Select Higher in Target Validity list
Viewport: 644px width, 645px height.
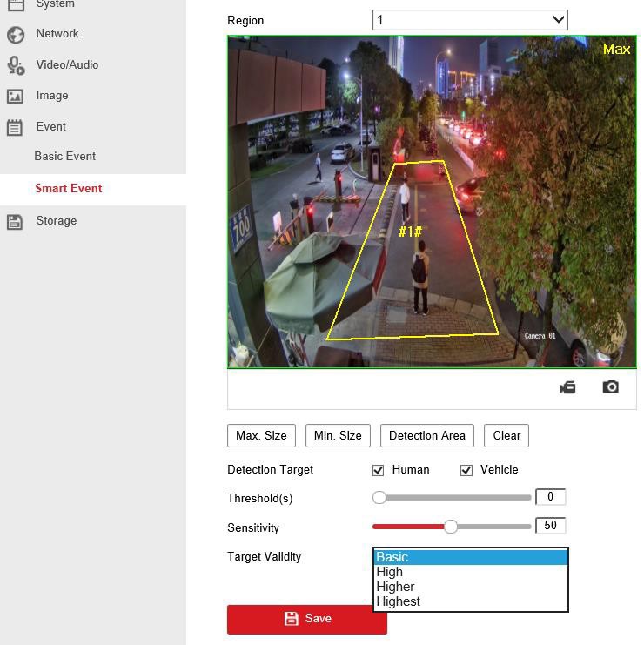coord(395,587)
